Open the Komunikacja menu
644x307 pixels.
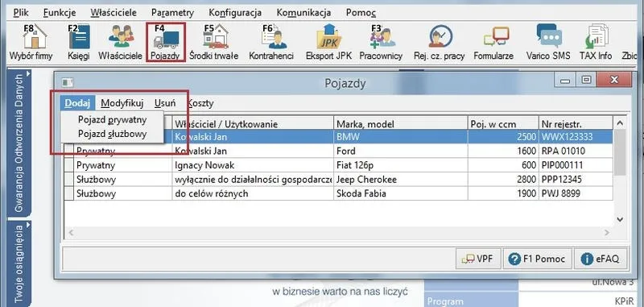point(304,13)
